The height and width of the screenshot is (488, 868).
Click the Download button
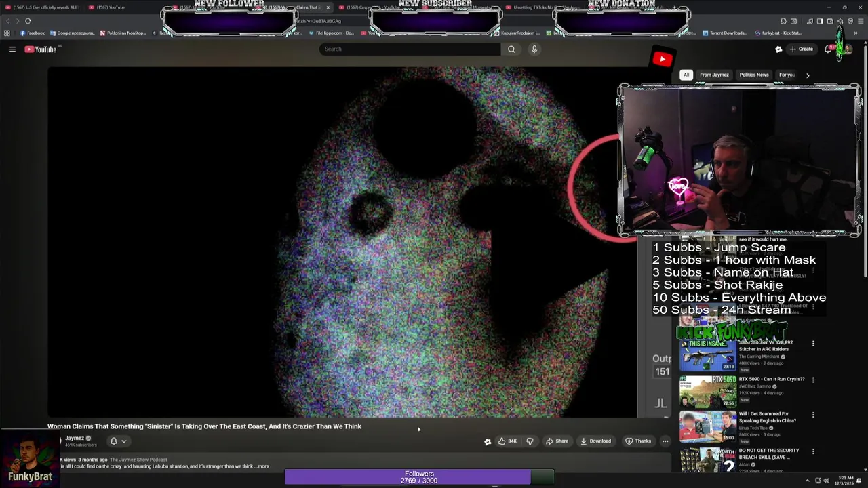tap(595, 441)
